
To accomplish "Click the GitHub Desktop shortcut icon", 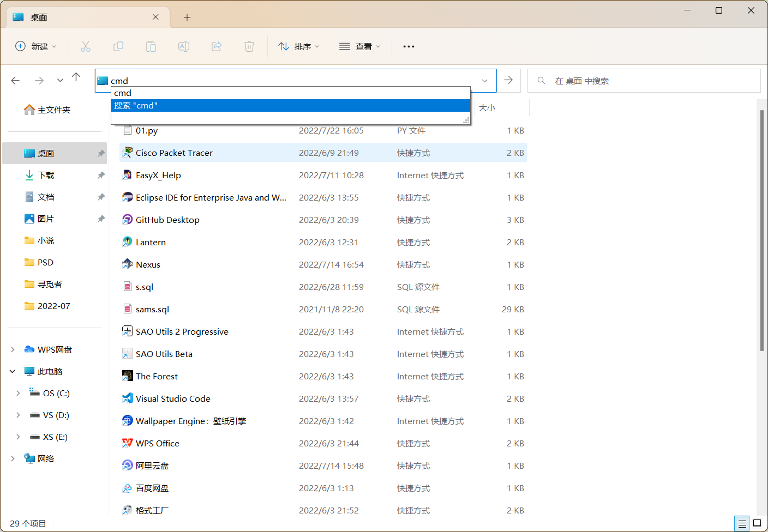I will [x=127, y=220].
